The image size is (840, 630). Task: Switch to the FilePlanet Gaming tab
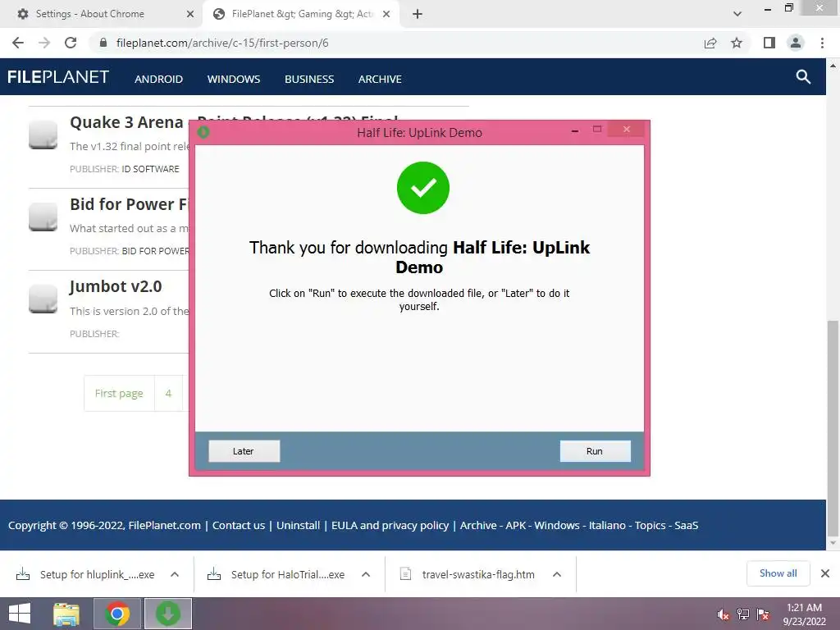(303, 14)
